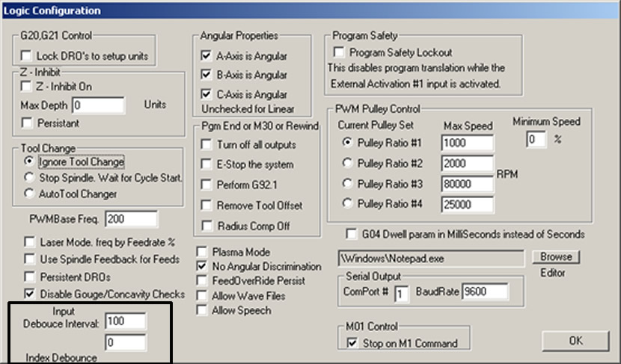Select Pulley Ratio #2 radio button
621x364 pixels.
(x=346, y=164)
